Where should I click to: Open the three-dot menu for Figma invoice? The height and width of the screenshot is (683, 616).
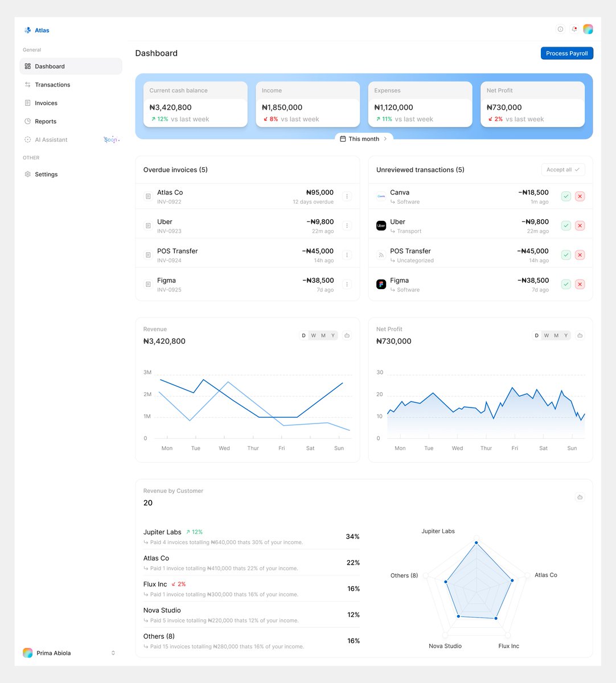click(347, 284)
